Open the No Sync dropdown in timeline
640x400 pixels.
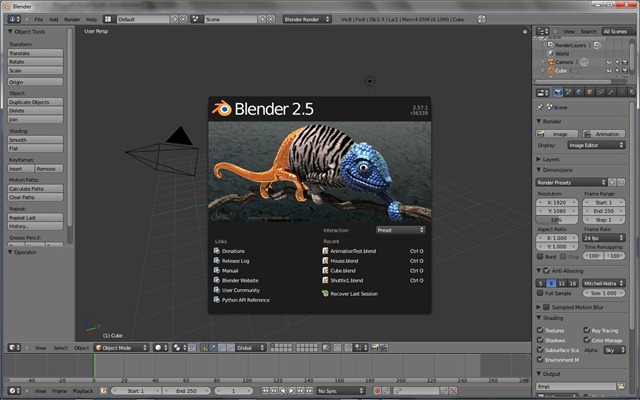click(341, 391)
